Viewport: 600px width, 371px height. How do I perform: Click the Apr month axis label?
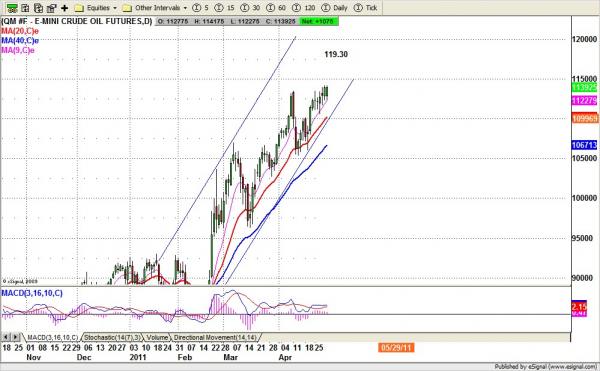coord(285,358)
